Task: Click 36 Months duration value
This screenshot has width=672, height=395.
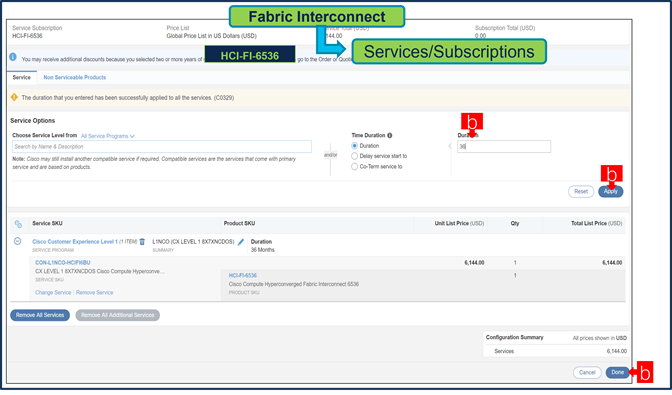Action: point(263,250)
